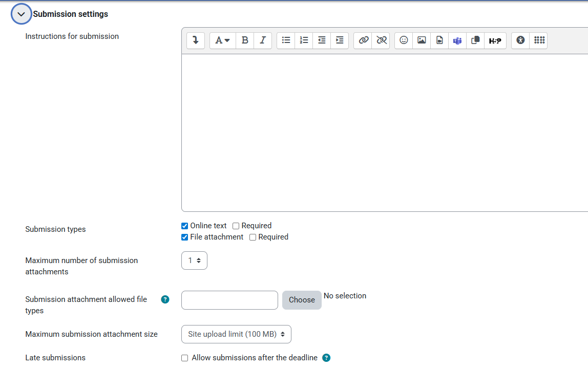Toggle italic formatting in the editor
The height and width of the screenshot is (369, 588).
coord(263,40)
